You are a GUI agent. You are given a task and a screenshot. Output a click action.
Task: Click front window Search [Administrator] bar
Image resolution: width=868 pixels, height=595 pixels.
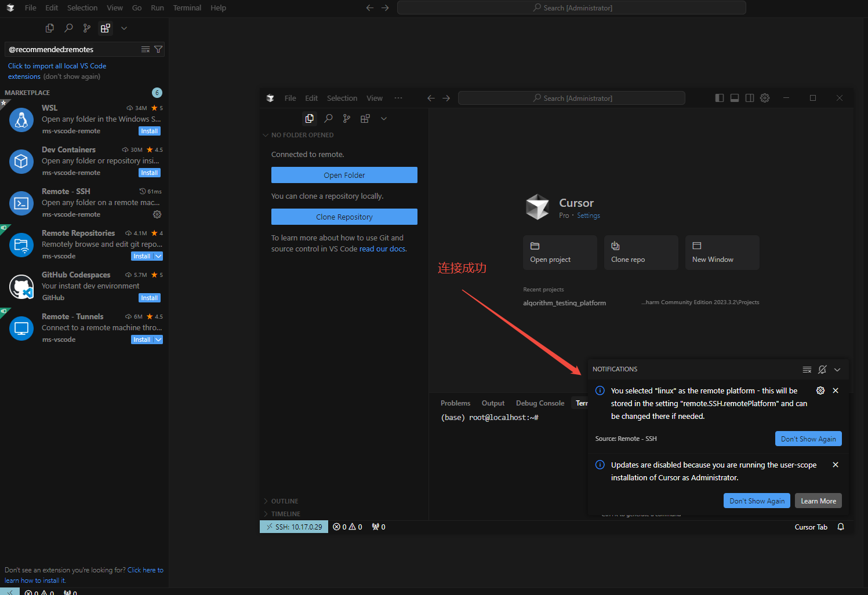571,98
